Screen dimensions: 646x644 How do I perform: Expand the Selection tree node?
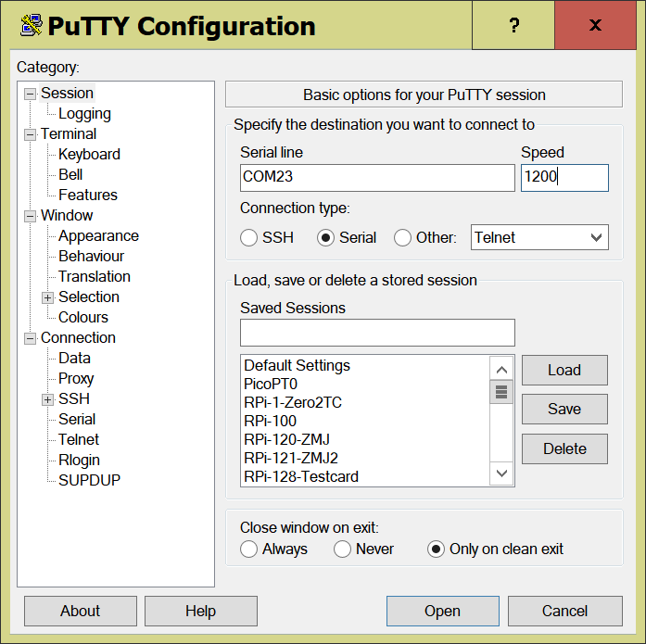[x=47, y=297]
